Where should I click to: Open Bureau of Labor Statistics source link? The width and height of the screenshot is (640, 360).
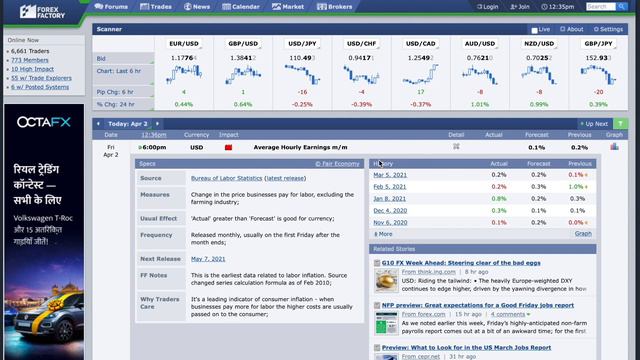point(227,178)
